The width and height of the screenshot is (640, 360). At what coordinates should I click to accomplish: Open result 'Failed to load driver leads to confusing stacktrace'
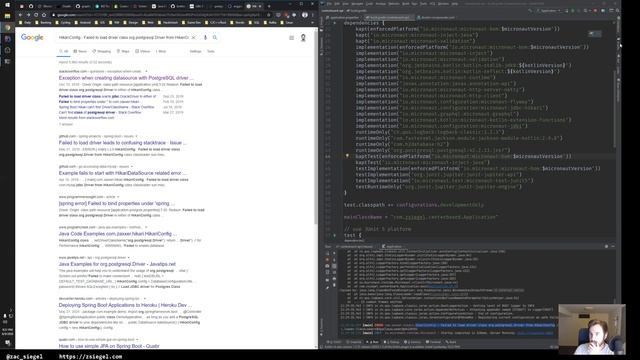pyautogui.click(x=122, y=142)
